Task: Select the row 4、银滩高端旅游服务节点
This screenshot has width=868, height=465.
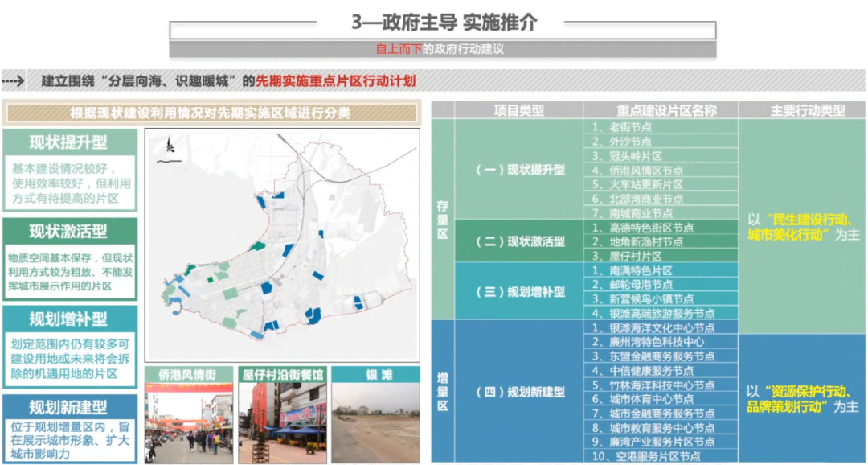Action: tap(661, 313)
